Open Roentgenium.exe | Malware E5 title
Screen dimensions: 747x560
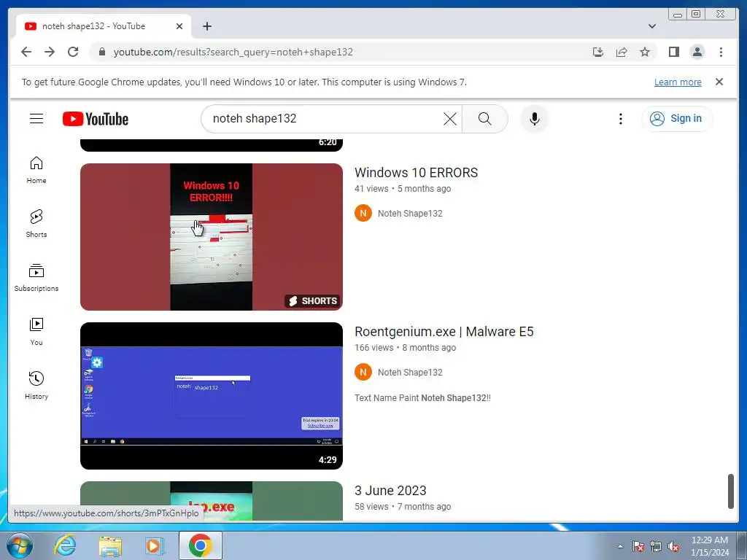point(444,332)
